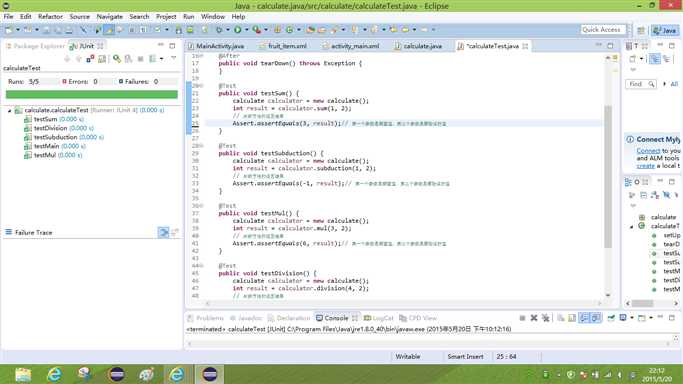The image size is (683, 384).
Task: Click editor vertical scrollbar thumb
Action: pos(608,176)
